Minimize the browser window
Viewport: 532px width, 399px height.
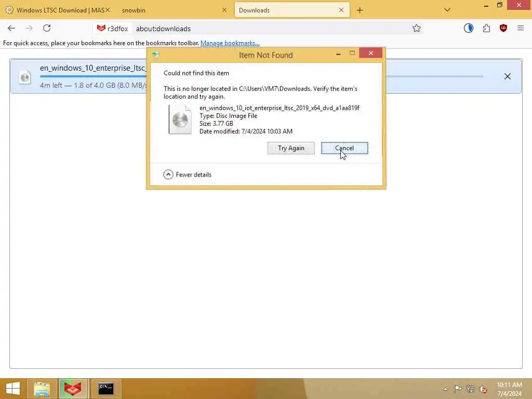[486, 6]
